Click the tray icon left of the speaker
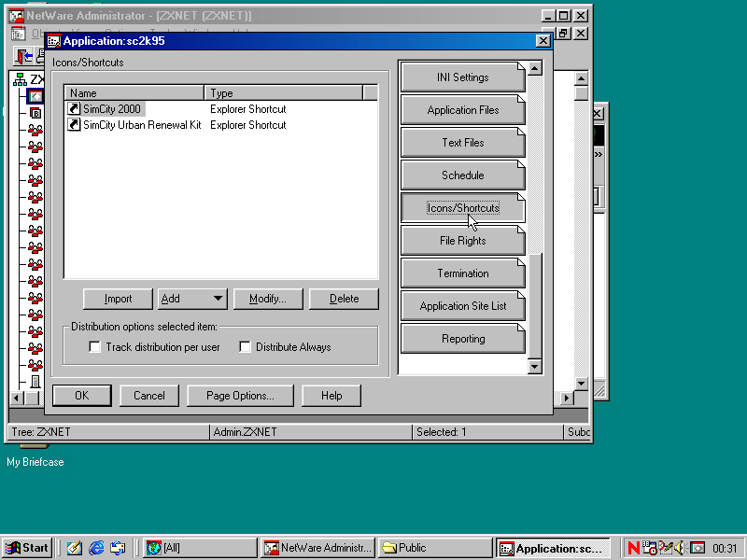The image size is (747, 560). (665, 548)
